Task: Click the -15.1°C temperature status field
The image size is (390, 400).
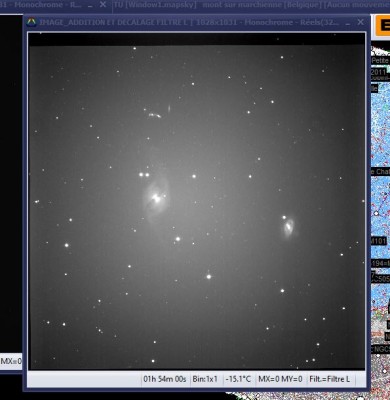Action: [x=238, y=379]
